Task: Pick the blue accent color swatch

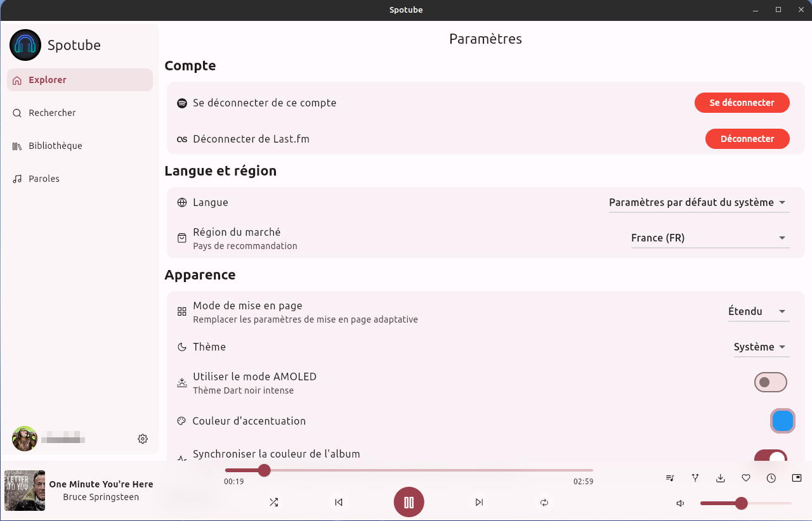Action: tap(782, 421)
